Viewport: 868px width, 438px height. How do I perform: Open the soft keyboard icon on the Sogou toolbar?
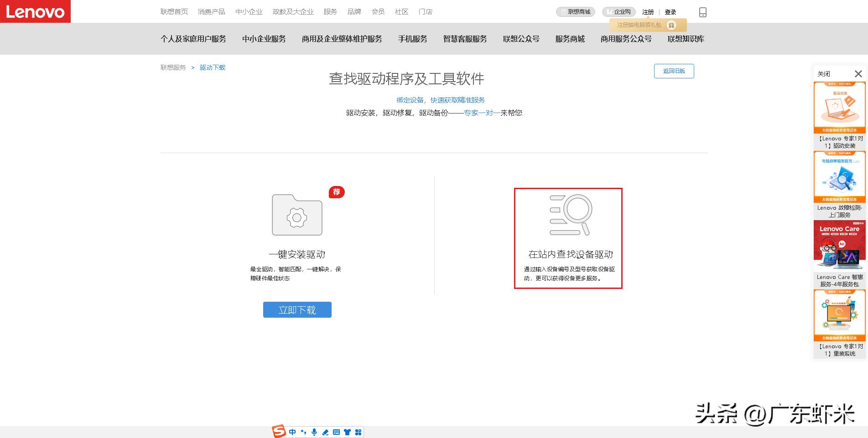coord(336,432)
